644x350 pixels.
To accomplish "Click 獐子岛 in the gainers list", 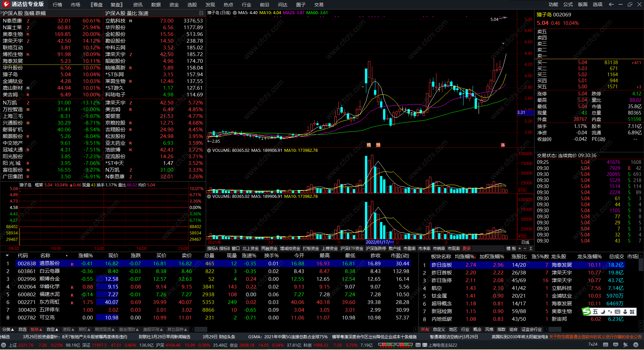I will pyautogui.click(x=10, y=75).
